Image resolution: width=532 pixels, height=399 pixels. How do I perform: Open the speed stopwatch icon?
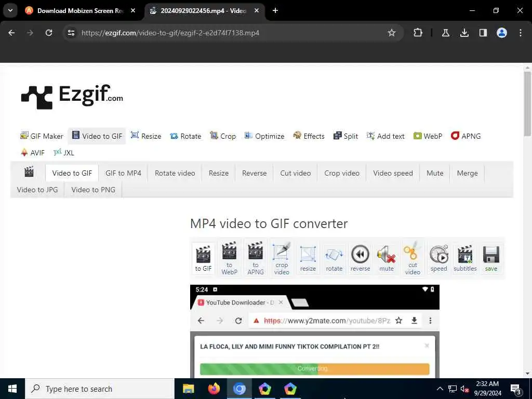pyautogui.click(x=438, y=259)
